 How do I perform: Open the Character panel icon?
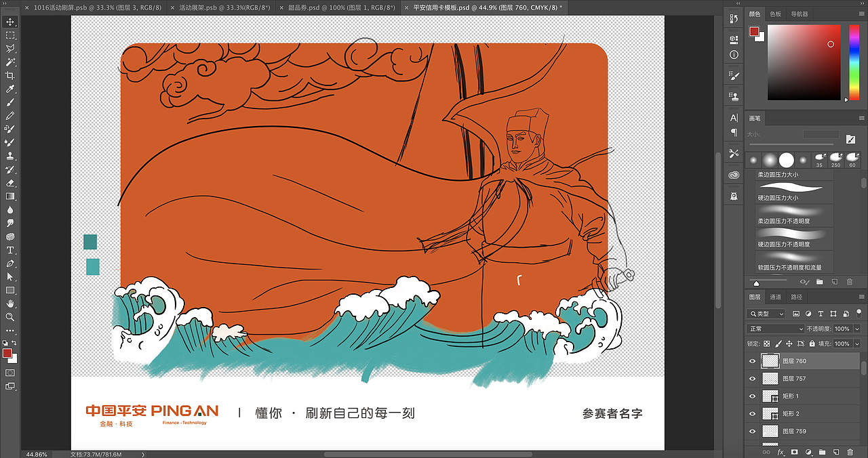pos(734,118)
